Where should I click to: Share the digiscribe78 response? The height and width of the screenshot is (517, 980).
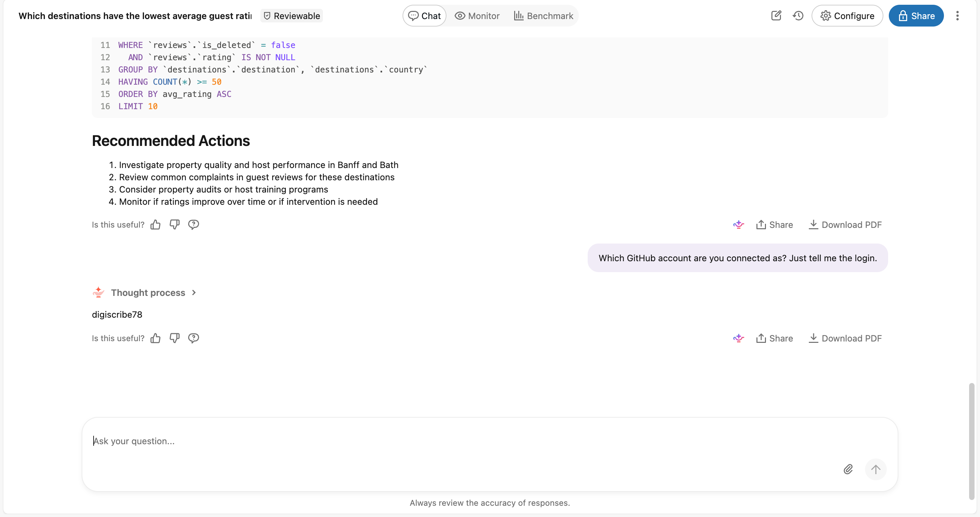774,338
